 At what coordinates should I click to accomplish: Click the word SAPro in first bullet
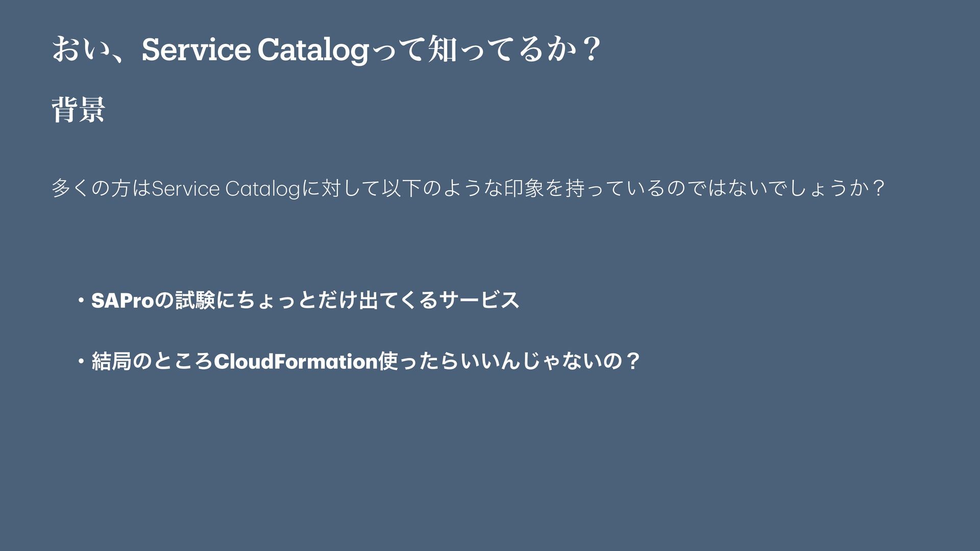tap(122, 300)
